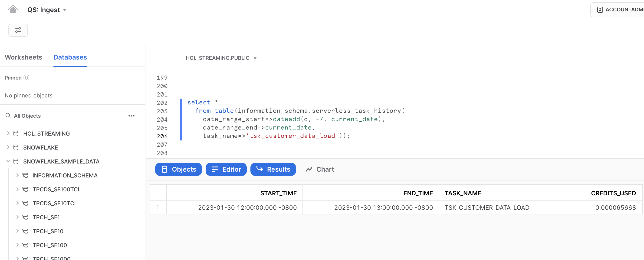Open the QS: Ingest worksheet dropdown
This screenshot has height=260, width=644.
(64, 10)
